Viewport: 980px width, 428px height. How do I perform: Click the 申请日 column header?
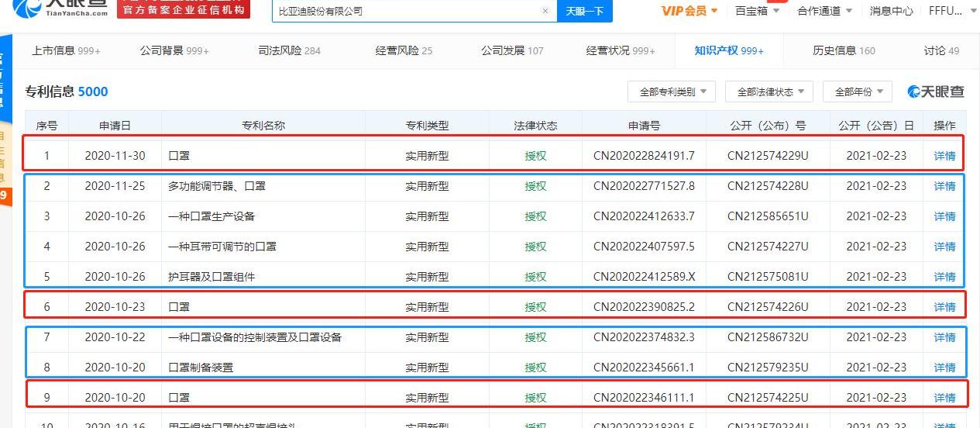(x=115, y=126)
